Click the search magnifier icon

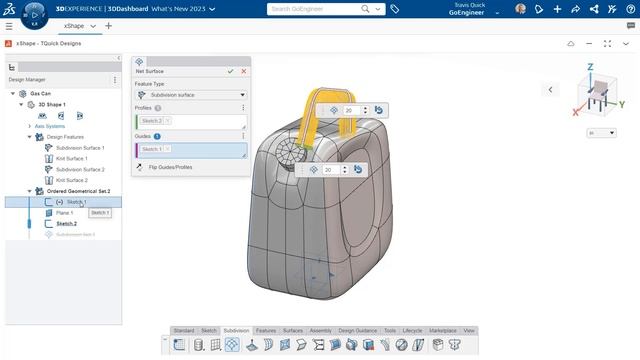[x=365, y=9]
